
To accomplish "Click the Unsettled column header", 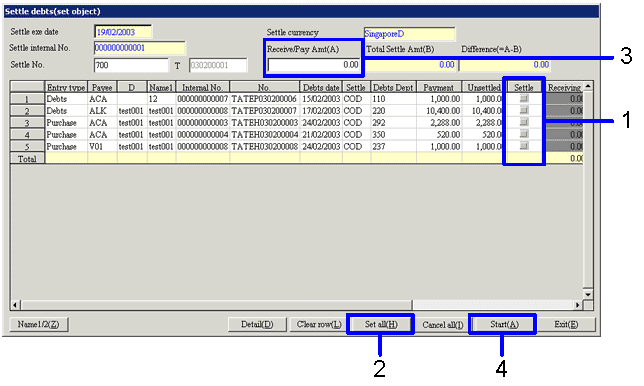I will [x=484, y=87].
